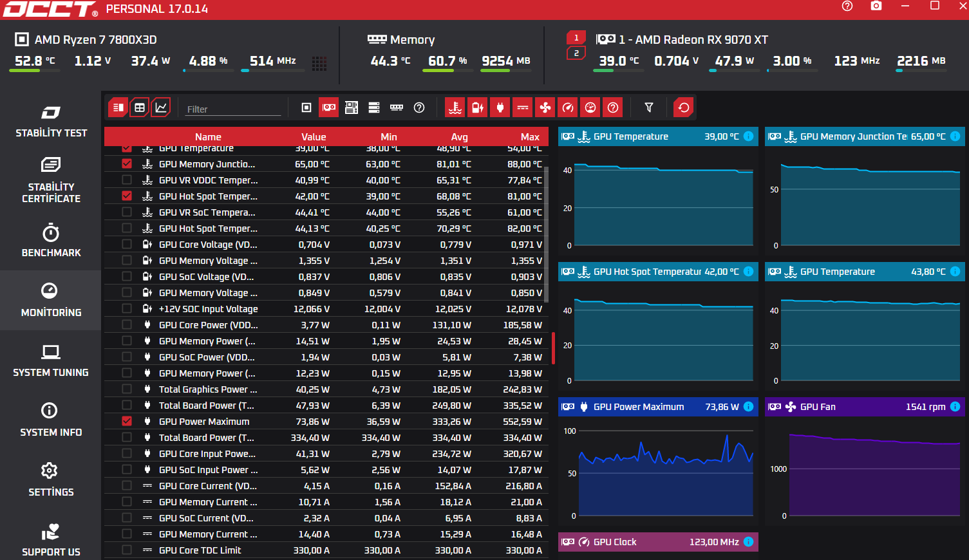This screenshot has height=560, width=969.
Task: Toggle the memory module filter icon
Action: [x=397, y=107]
